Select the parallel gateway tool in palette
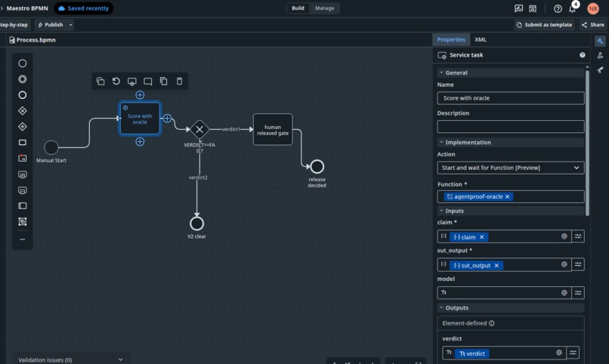This screenshot has height=364, width=609. [23, 127]
